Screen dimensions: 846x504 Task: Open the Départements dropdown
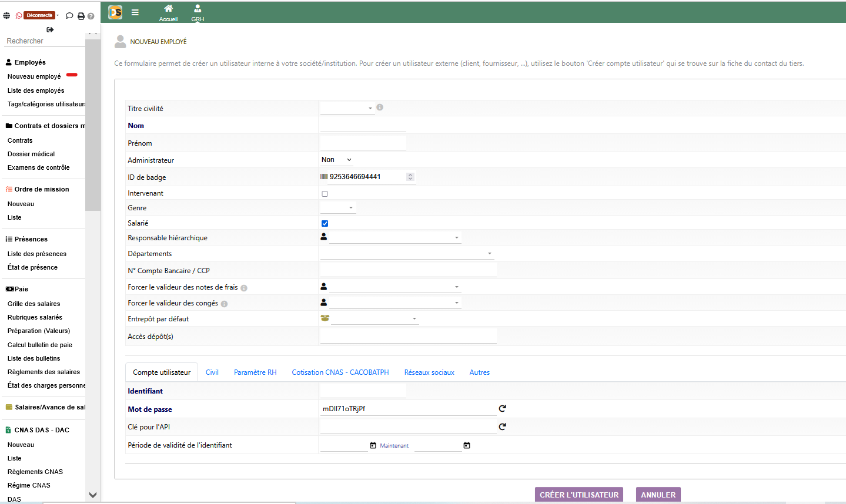click(406, 254)
